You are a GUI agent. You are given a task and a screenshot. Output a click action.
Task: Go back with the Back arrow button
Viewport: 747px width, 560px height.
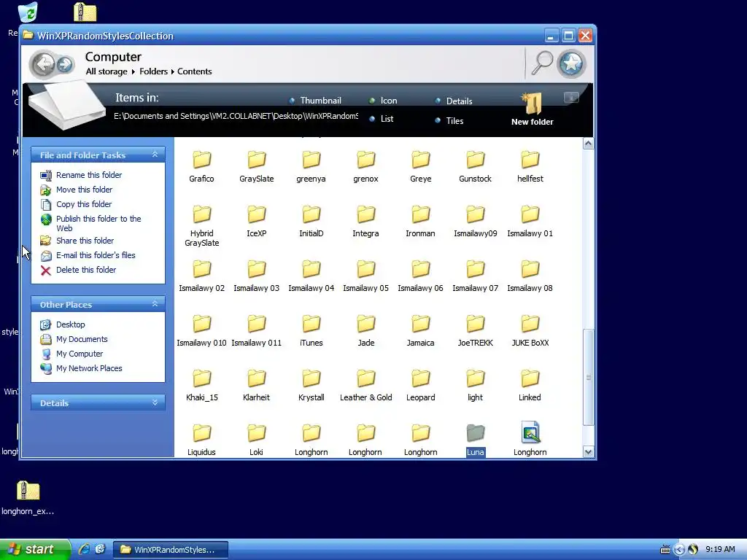click(x=43, y=63)
